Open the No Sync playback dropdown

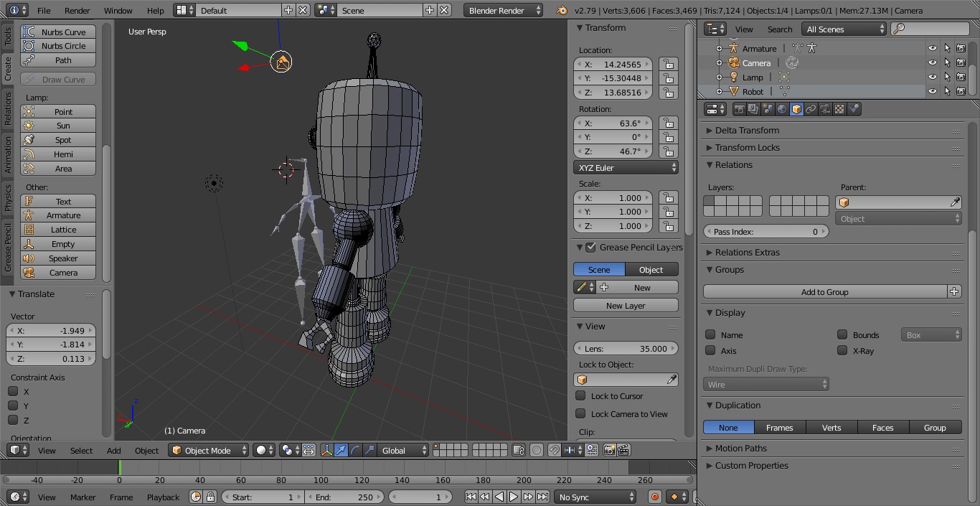(x=595, y=497)
